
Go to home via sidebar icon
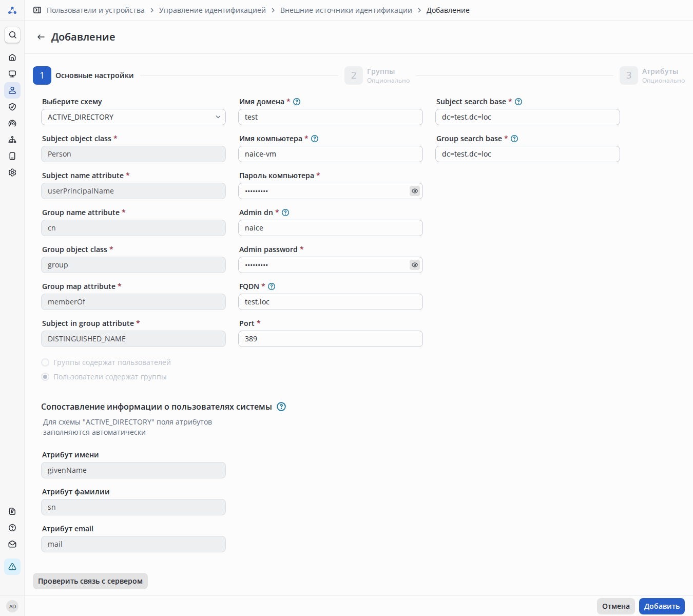(x=12, y=57)
